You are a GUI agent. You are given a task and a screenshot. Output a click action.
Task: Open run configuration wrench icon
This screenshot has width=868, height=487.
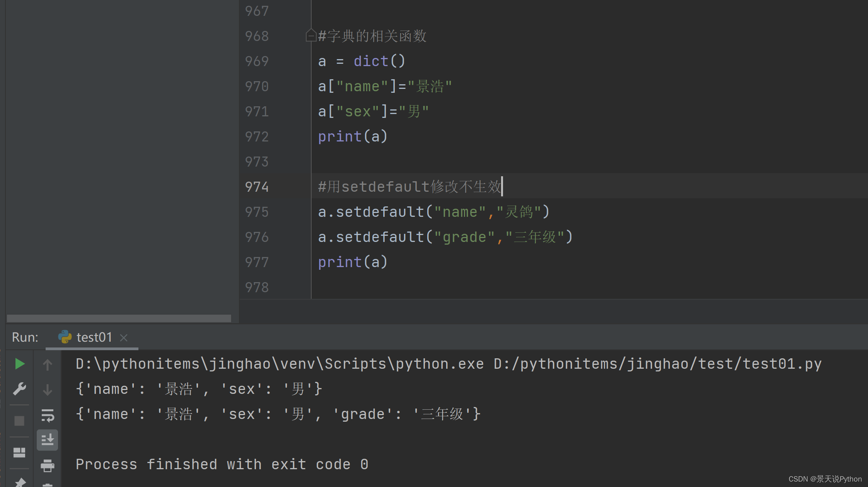click(19, 389)
